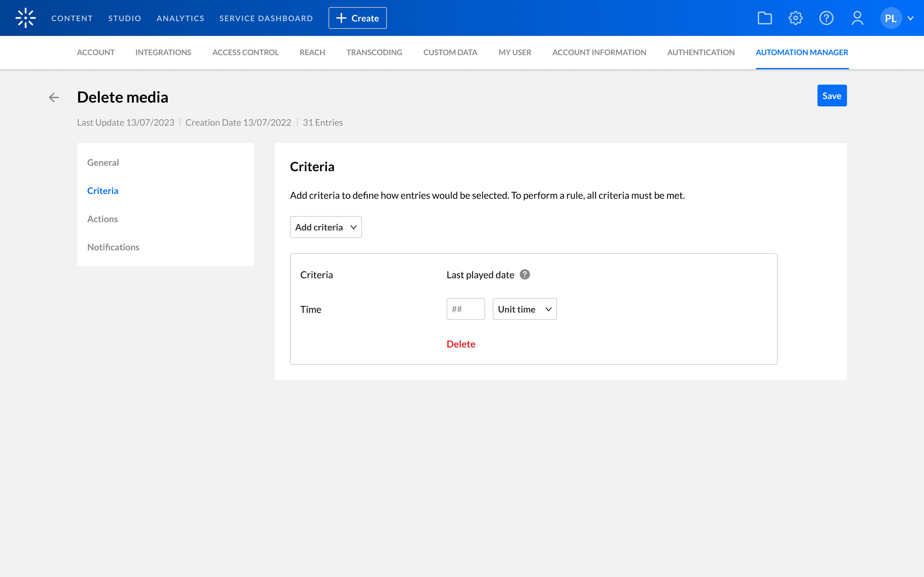Open the folder icon in header

tap(765, 18)
